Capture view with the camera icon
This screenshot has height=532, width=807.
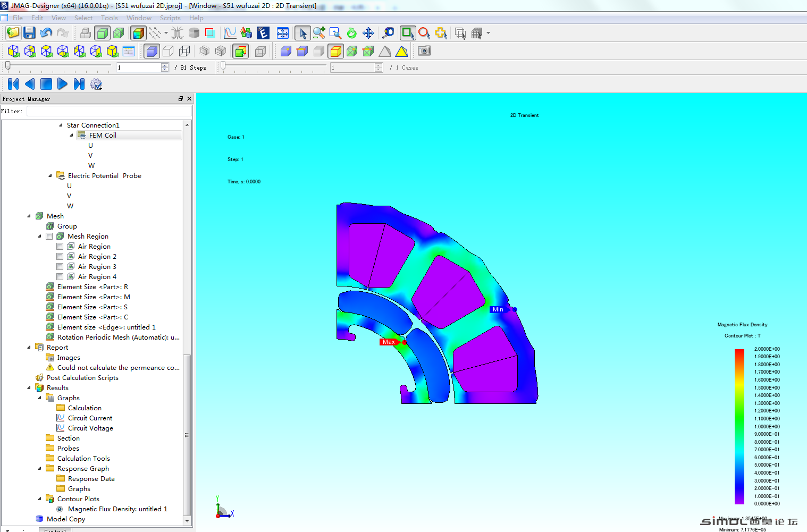pos(424,51)
